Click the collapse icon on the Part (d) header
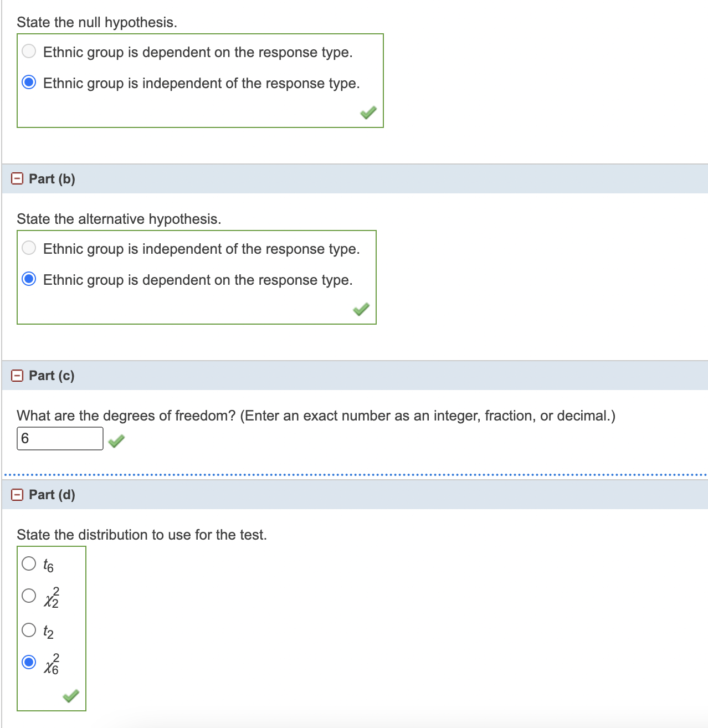This screenshot has height=728, width=708. pyautogui.click(x=17, y=494)
